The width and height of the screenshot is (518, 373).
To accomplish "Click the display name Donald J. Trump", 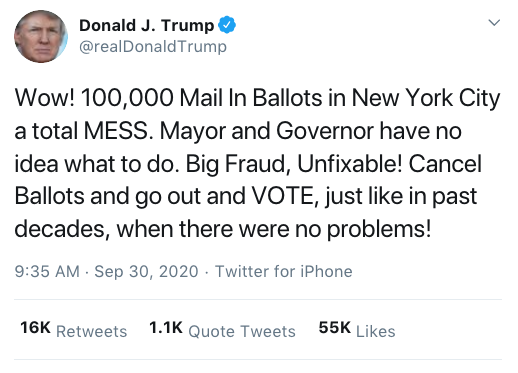I will (x=146, y=26).
